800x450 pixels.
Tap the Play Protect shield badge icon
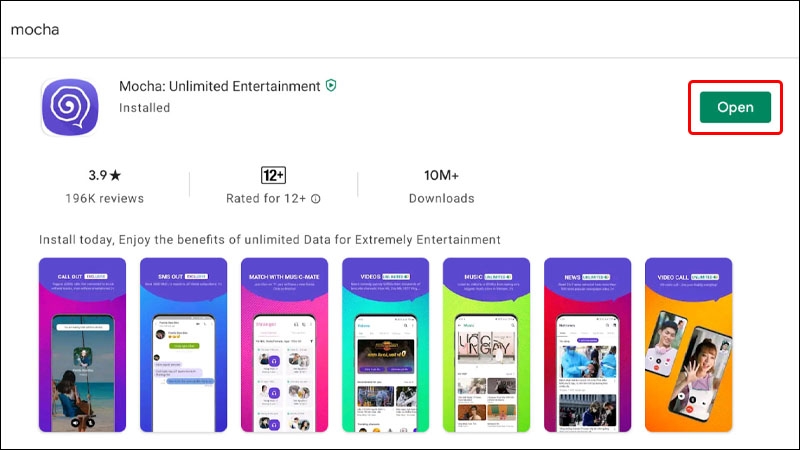[331, 85]
